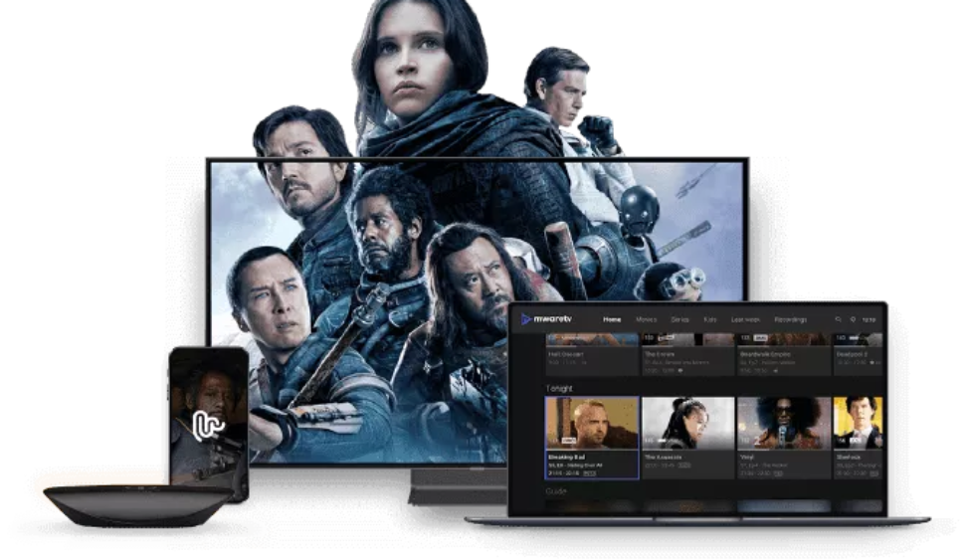Click the Vinyl title text
Viewport: 965px width, 560px height.
pyautogui.click(x=746, y=458)
